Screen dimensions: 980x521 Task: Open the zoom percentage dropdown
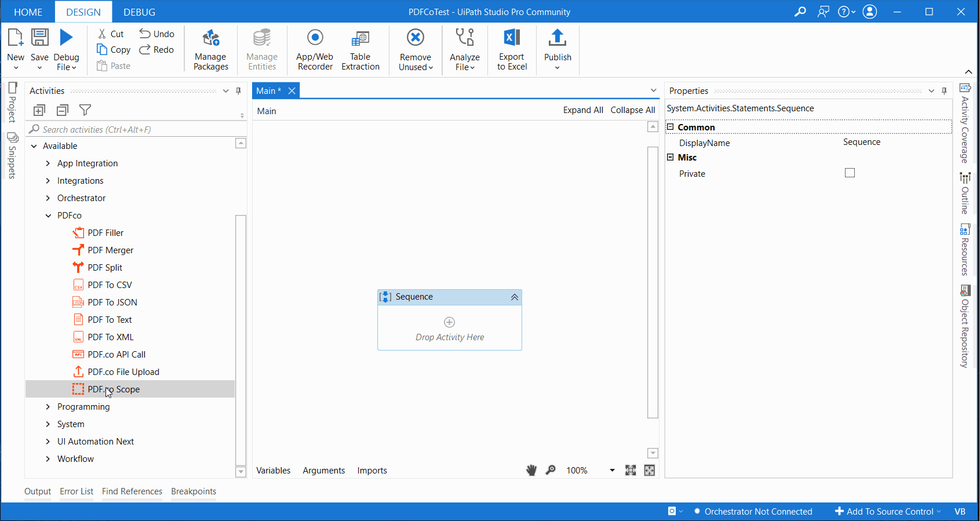pos(612,470)
